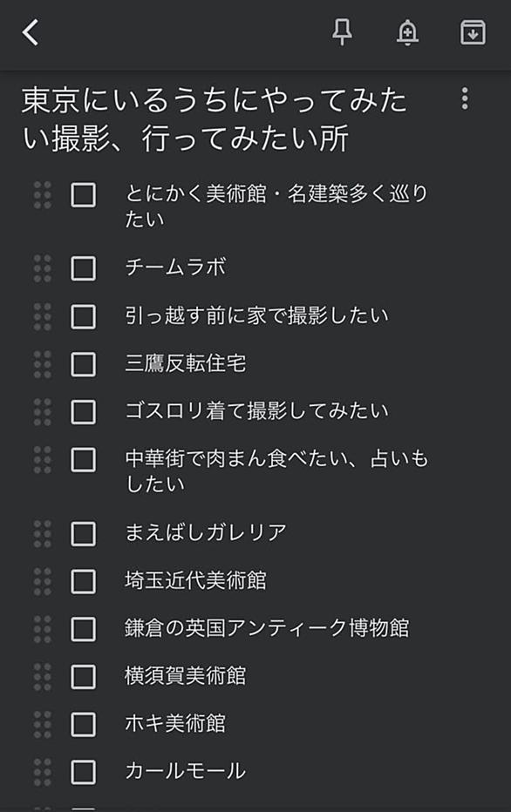Tap the 中華街で肉まん食べたい item text
The height and width of the screenshot is (812, 511).
(x=276, y=471)
